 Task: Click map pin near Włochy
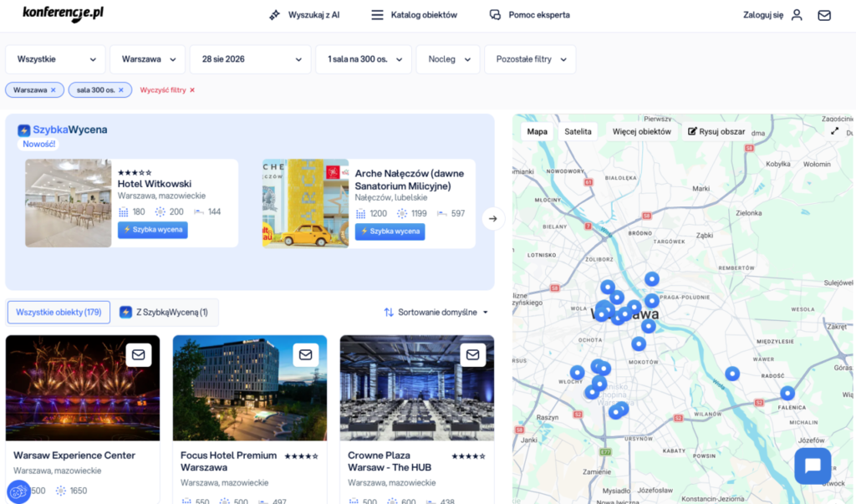click(577, 373)
